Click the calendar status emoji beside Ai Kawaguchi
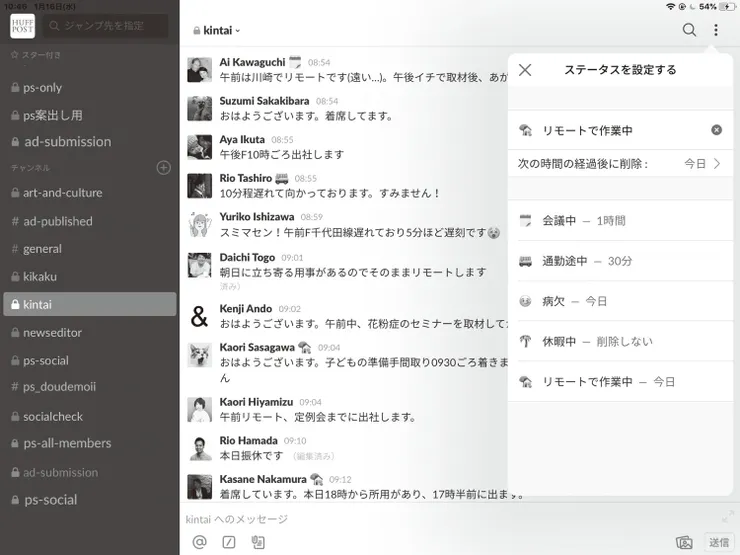This screenshot has height=555, width=740. [295, 62]
